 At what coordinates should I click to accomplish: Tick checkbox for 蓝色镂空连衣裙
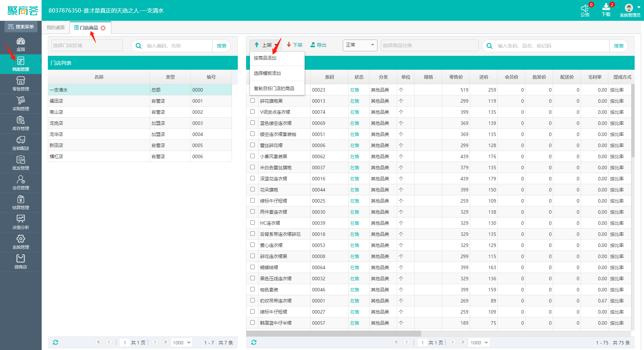click(253, 123)
